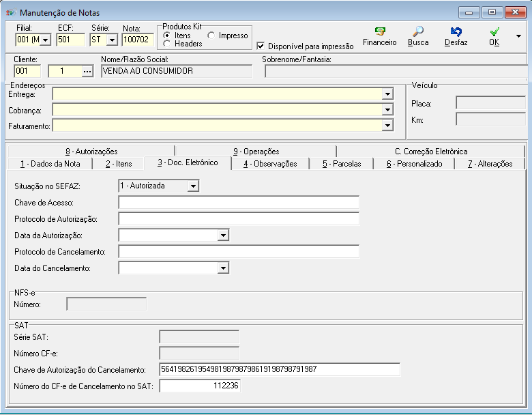Image resolution: width=532 pixels, height=415 pixels.
Task: Open Data da Autorização date picker
Action: (x=222, y=235)
